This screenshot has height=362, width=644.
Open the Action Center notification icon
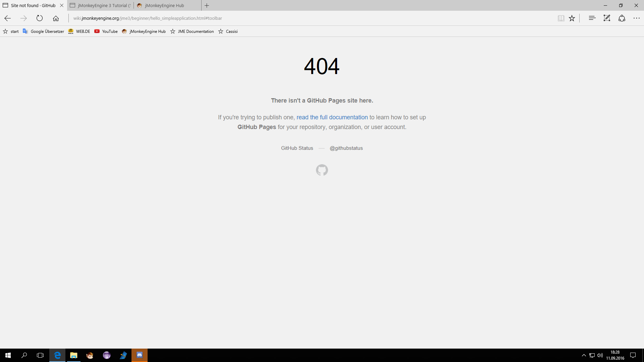[633, 355]
